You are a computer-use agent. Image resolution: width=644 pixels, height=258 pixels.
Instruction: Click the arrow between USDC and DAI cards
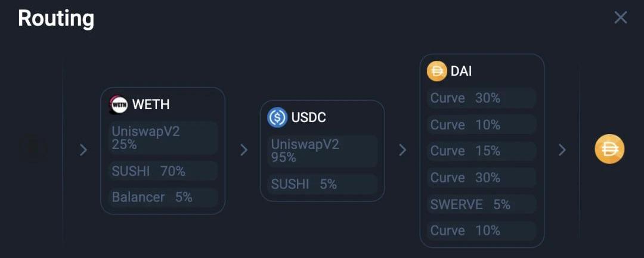[402, 150]
